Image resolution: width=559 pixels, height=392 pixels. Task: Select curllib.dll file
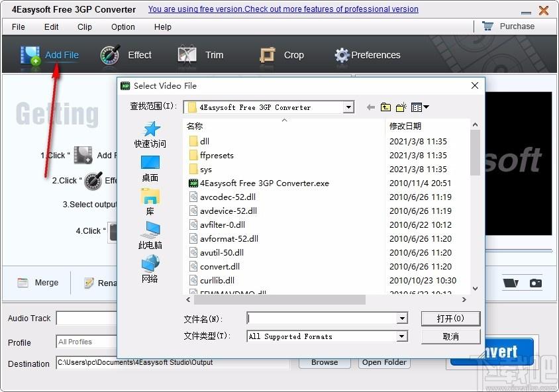pyautogui.click(x=212, y=281)
